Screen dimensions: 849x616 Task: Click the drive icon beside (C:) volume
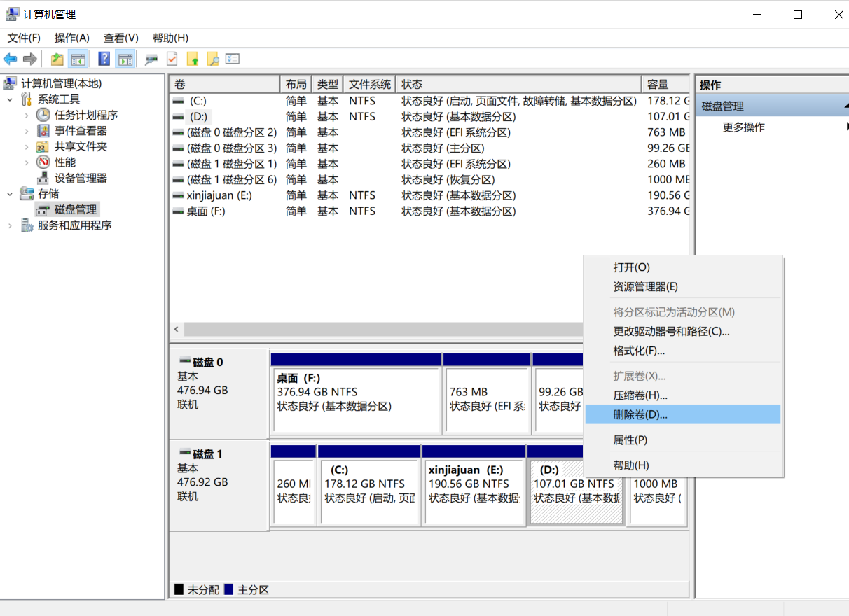[179, 101]
